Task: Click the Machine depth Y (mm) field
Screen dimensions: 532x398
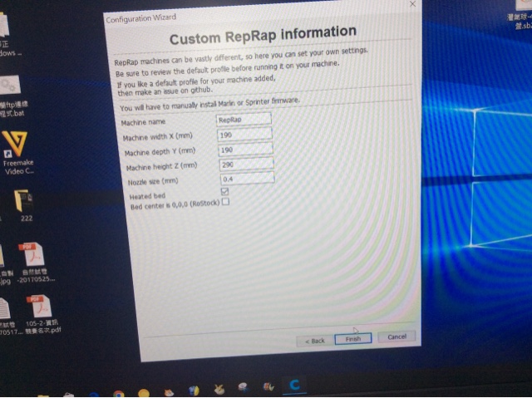Action: [245, 150]
